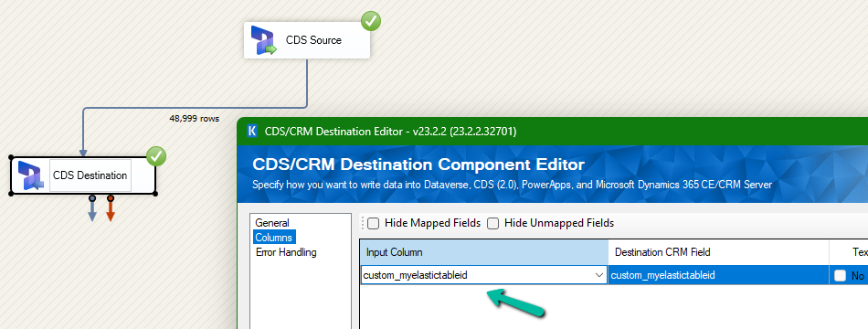The height and width of the screenshot is (329, 868).
Task: Click the green checkmark on CDS Source
Action: pyautogui.click(x=371, y=22)
